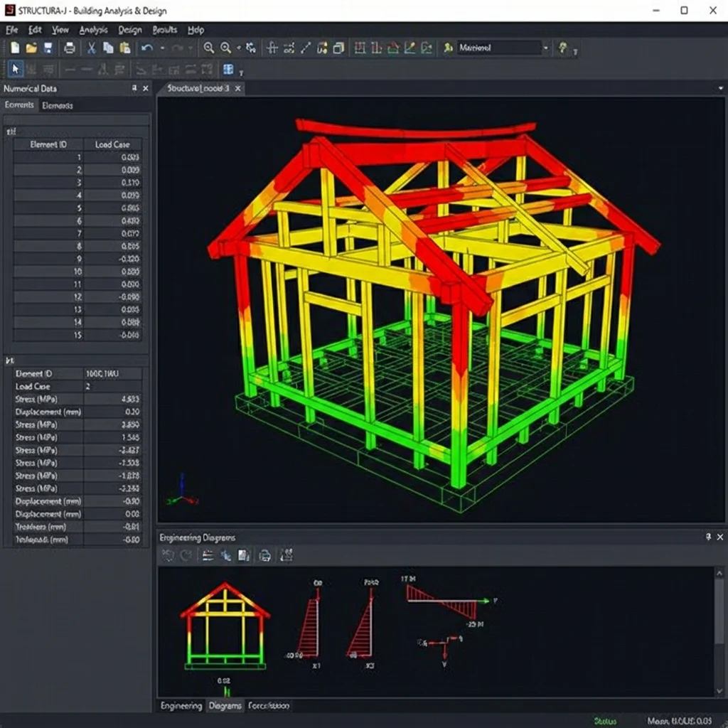Open the Analysis menu
Screen dimensions: 728x728
click(93, 30)
